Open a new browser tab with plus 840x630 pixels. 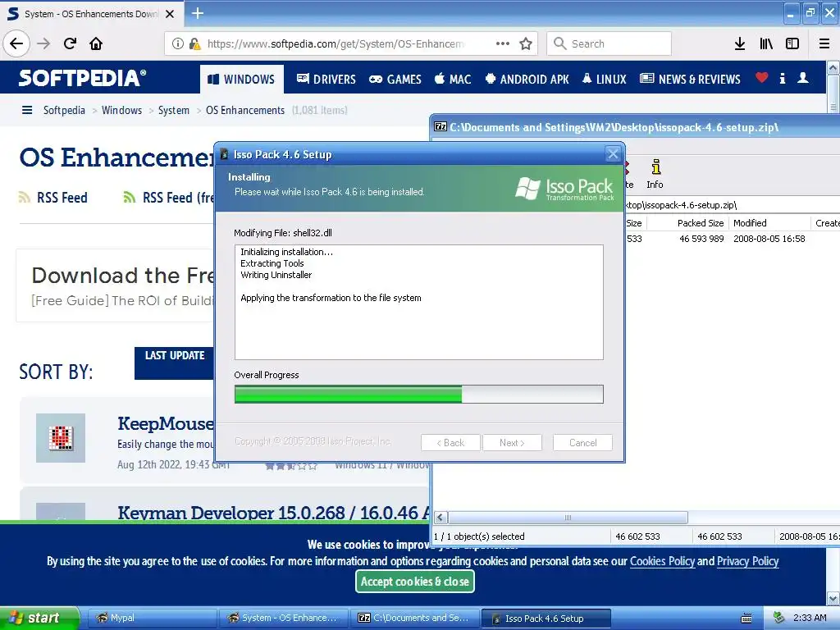(198, 13)
